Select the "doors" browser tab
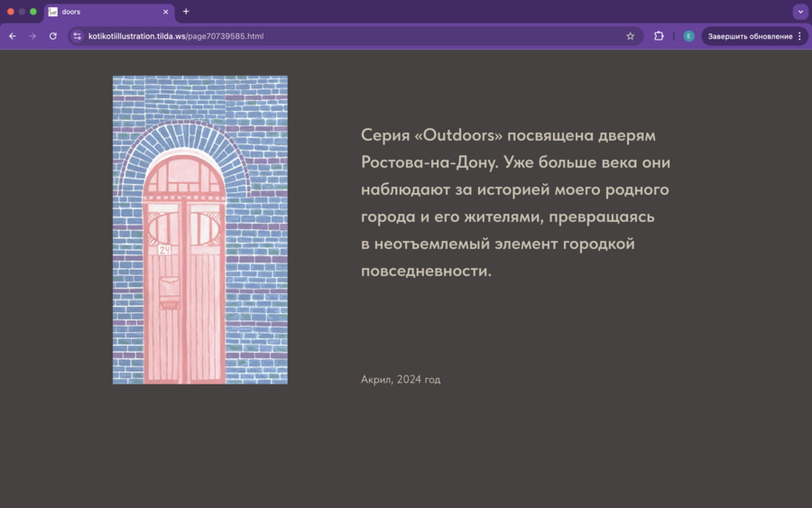Image resolution: width=812 pixels, height=508 pixels. pos(99,12)
